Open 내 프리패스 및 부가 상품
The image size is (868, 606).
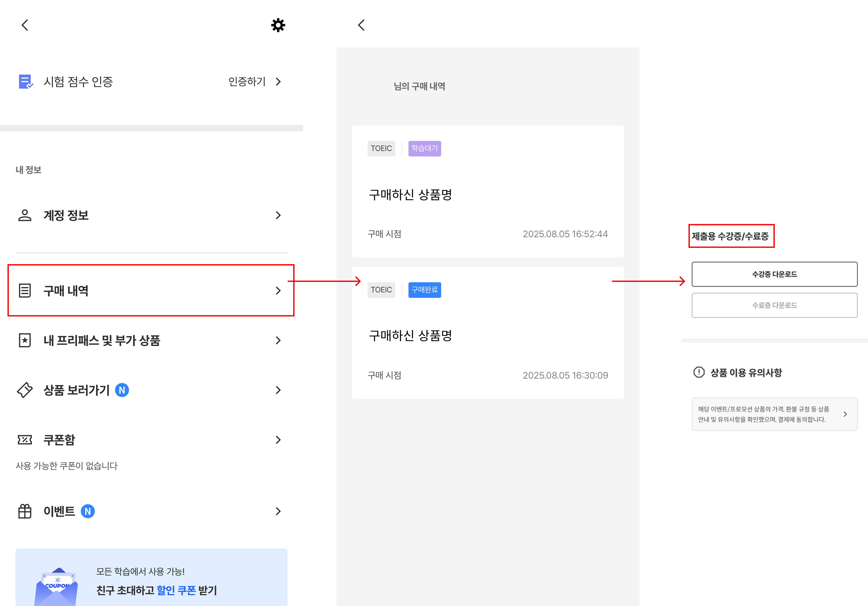pos(151,340)
